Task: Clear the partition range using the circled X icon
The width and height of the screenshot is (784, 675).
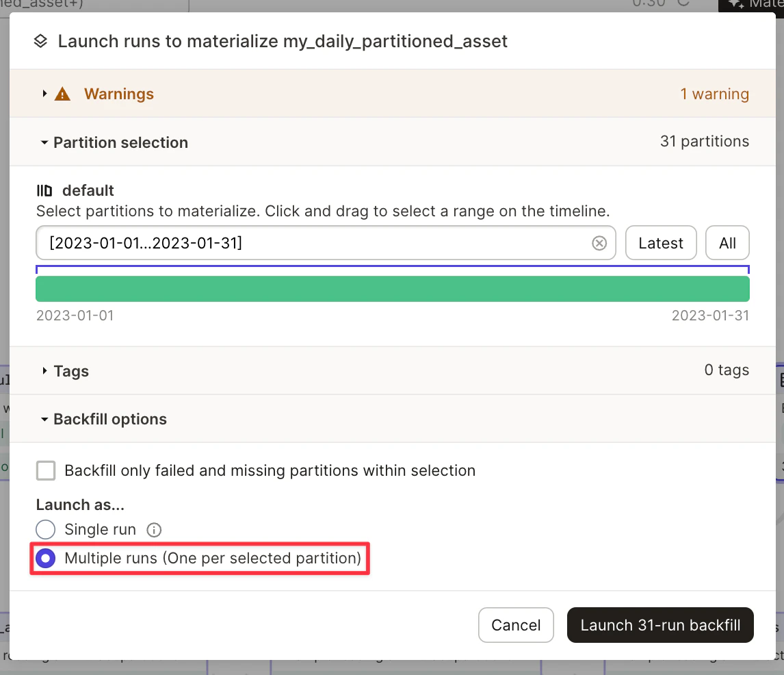Action: [599, 243]
